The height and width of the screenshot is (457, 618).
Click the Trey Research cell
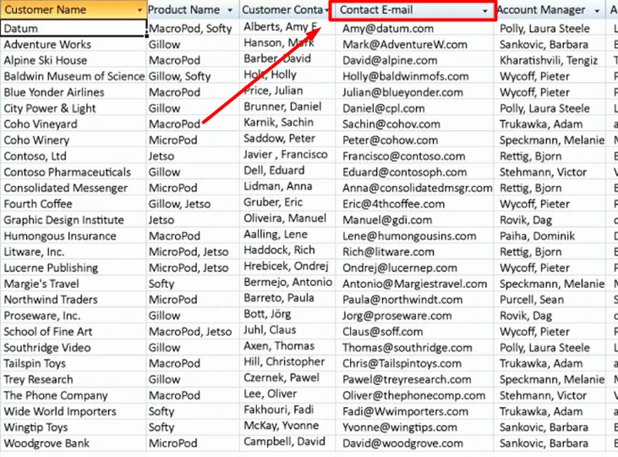coord(73,379)
